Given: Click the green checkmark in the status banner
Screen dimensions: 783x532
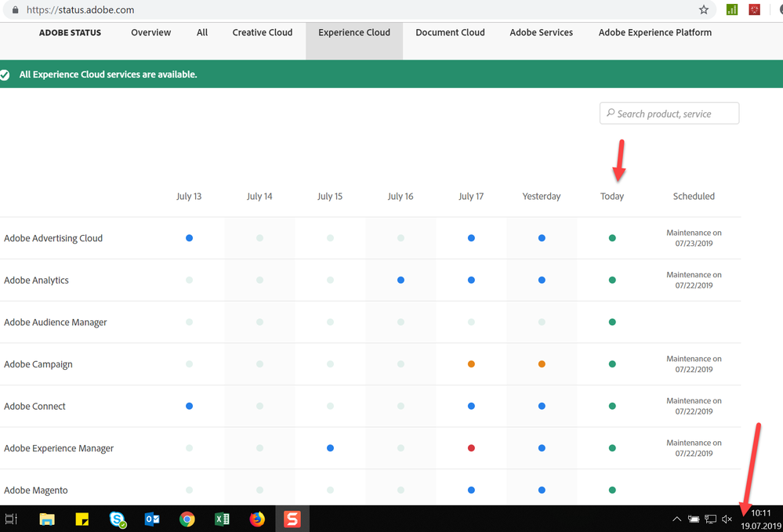Looking at the screenshot, I should tap(5, 75).
